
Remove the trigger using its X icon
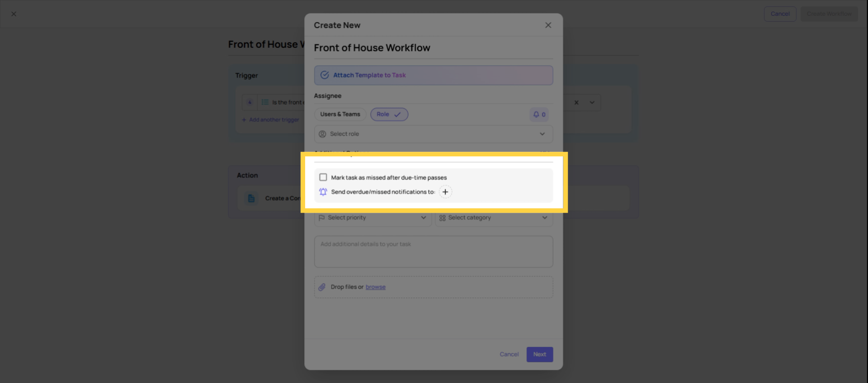(x=576, y=103)
